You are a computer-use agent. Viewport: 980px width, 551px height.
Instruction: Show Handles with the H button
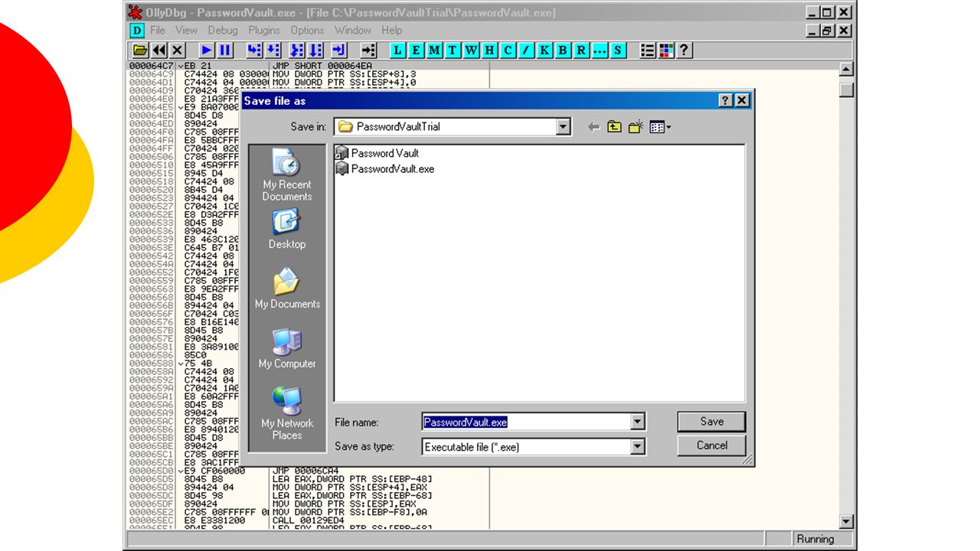[489, 51]
